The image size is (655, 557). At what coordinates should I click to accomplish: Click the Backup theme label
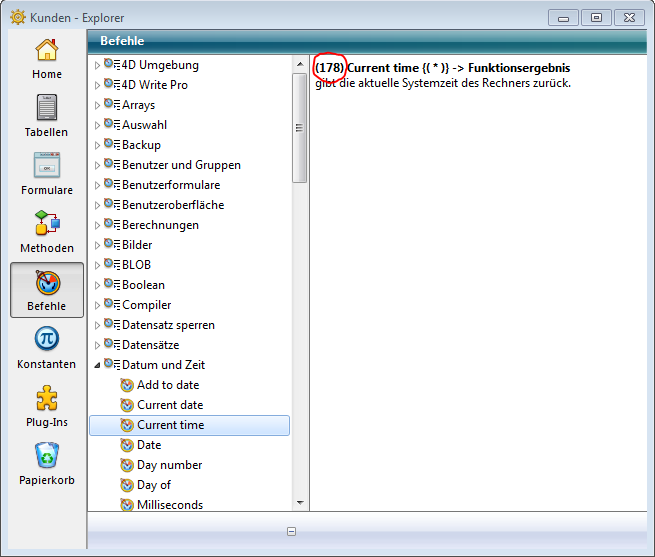pos(141,145)
